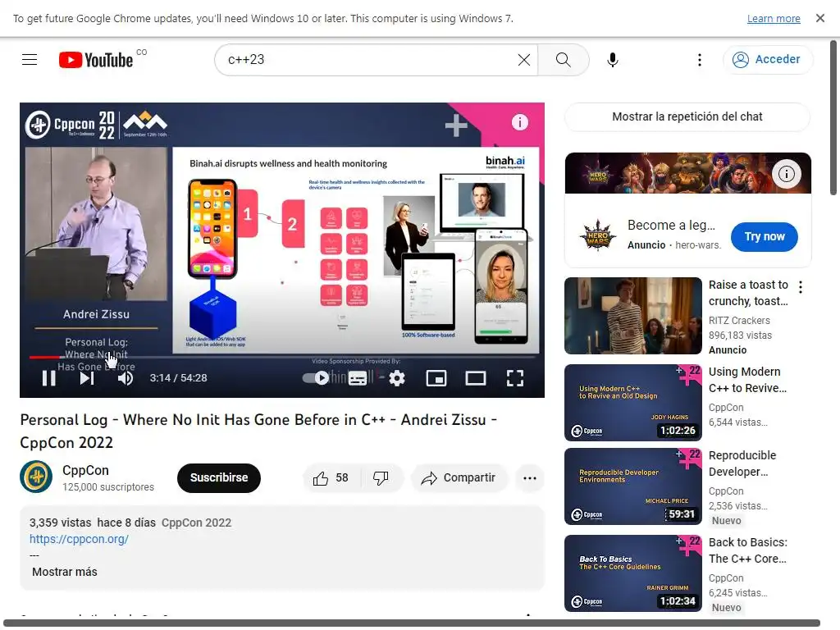840x630 pixels.
Task: Like the video with thumbs up
Action: coord(331,478)
